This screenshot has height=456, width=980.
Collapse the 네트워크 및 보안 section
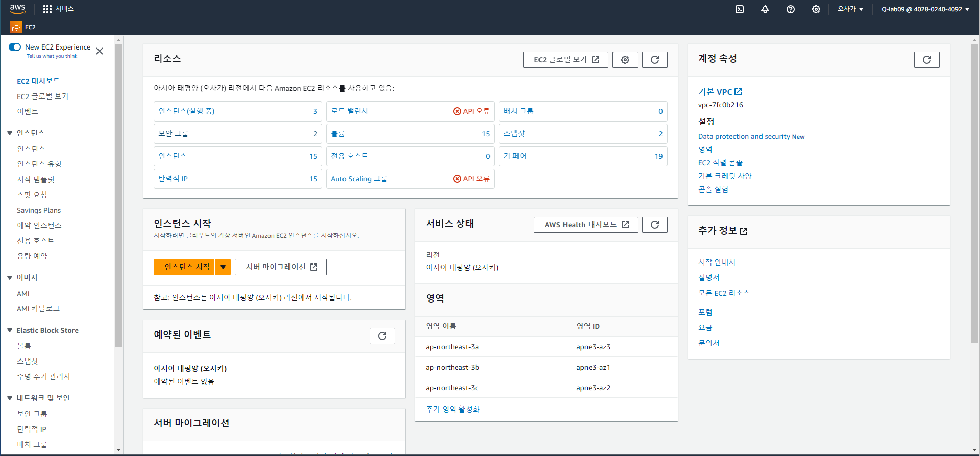[x=9, y=398]
